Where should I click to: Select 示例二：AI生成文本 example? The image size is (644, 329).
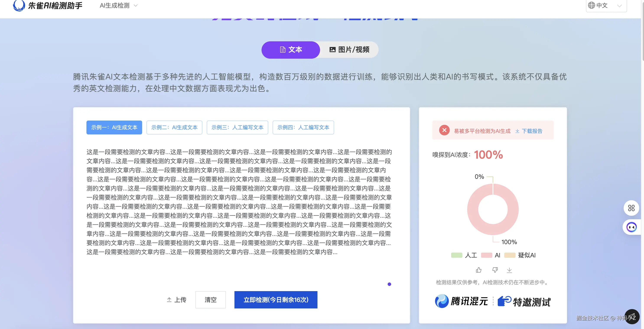(x=174, y=127)
